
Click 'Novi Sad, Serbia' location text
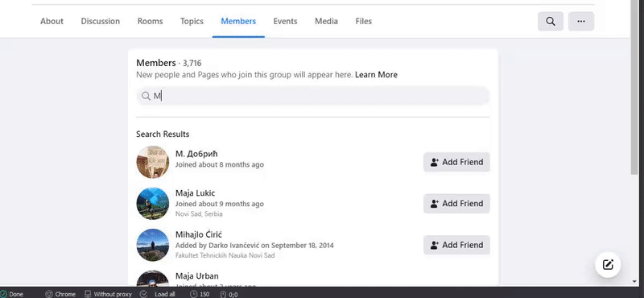pyautogui.click(x=199, y=214)
